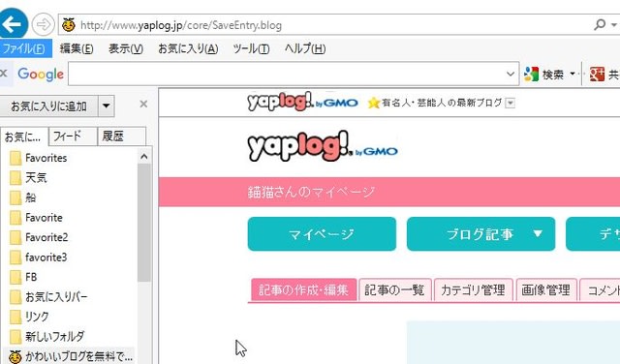This screenshot has width=620, height=364.
Task: Close the Google toolbar with X
Action: tap(4, 74)
